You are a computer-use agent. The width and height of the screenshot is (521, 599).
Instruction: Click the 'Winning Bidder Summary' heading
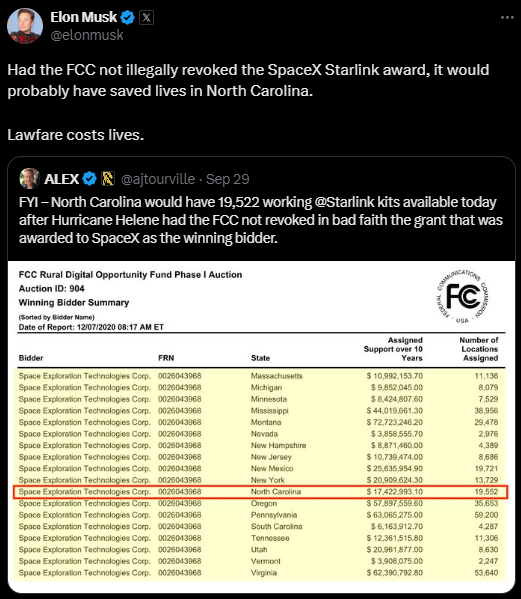(x=74, y=303)
